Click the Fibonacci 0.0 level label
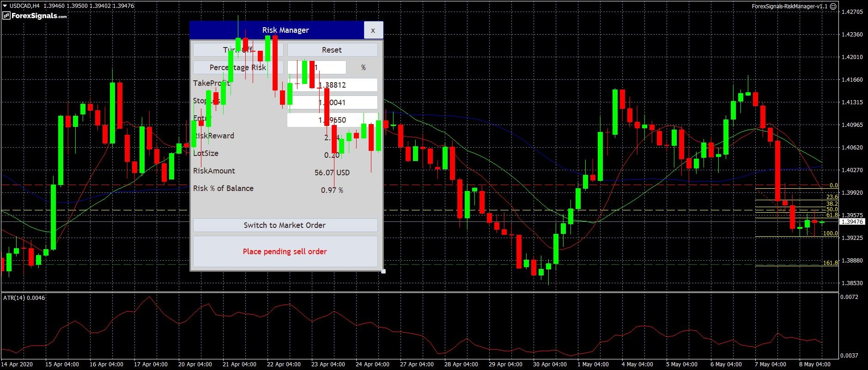The width and height of the screenshot is (868, 370). [833, 185]
